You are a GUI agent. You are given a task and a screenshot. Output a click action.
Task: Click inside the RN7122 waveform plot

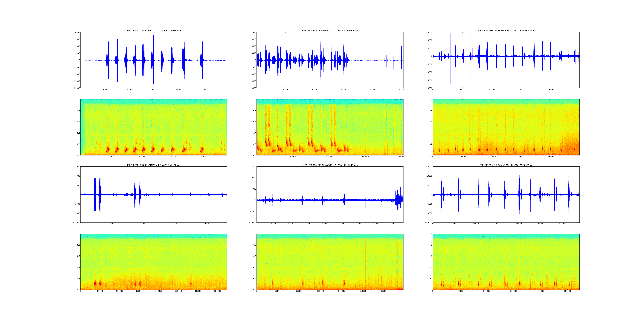point(153,194)
